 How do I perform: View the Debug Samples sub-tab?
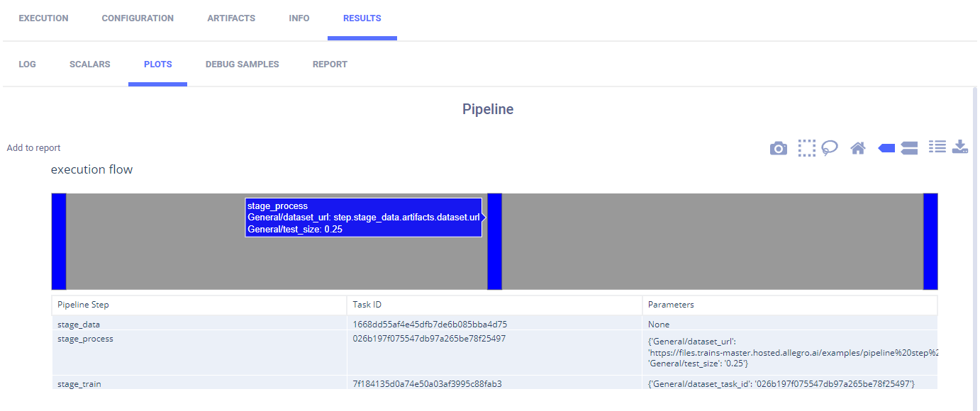tap(242, 64)
